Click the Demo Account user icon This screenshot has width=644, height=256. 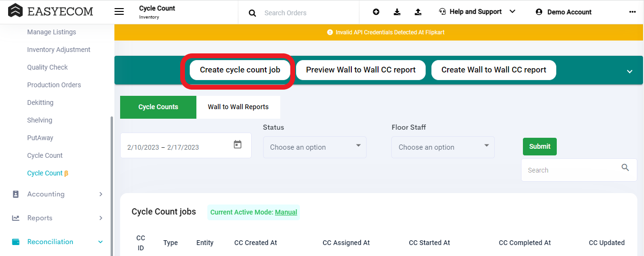(x=539, y=12)
